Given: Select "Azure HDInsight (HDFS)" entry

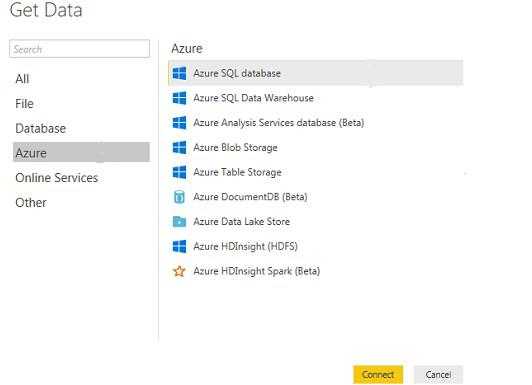Looking at the screenshot, I should click(245, 246).
